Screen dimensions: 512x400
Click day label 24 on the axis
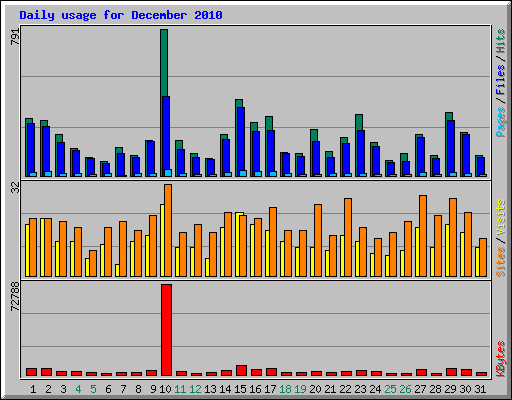pos(375,389)
